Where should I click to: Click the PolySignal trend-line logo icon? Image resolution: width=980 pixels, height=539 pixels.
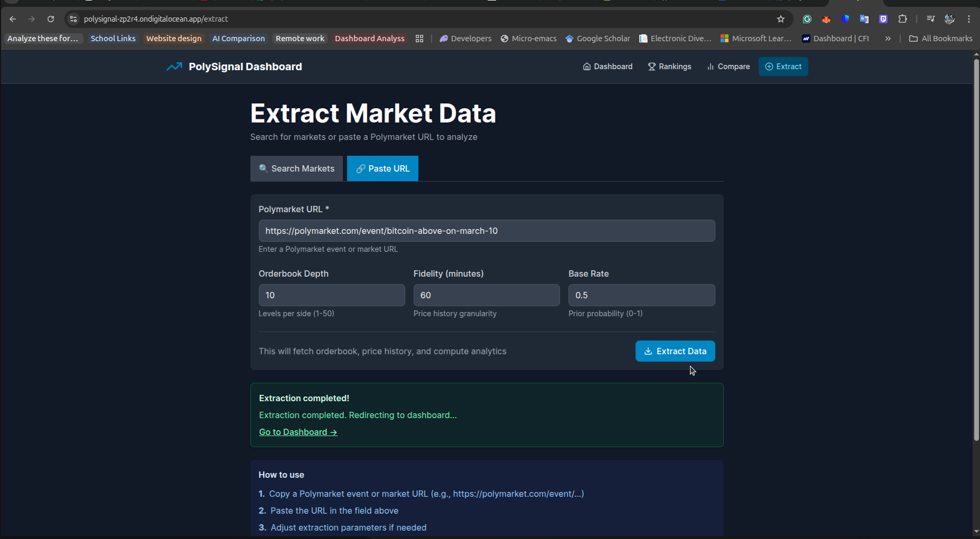(174, 67)
